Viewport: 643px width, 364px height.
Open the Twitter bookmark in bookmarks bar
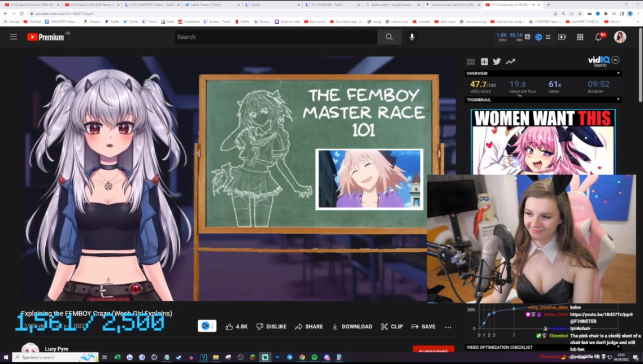point(131,21)
